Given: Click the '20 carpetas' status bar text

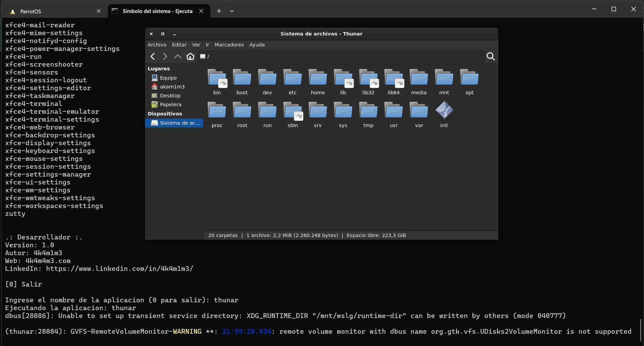Looking at the screenshot, I should click(x=223, y=235).
